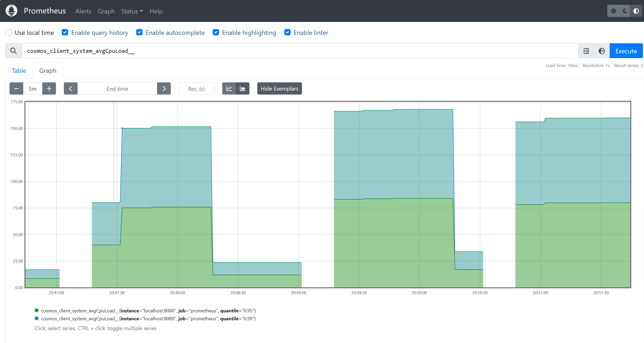The width and height of the screenshot is (644, 343).
Task: Open the metrics explorer globe icon
Action: [602, 51]
